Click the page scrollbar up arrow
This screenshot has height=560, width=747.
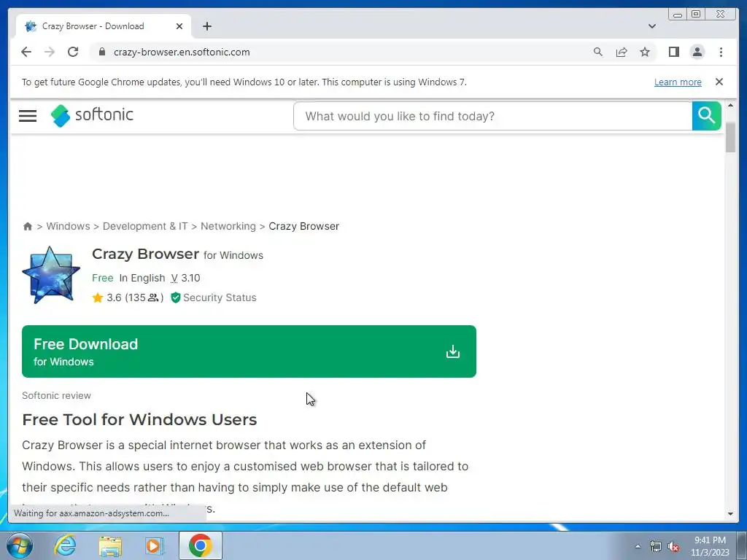pyautogui.click(x=730, y=105)
